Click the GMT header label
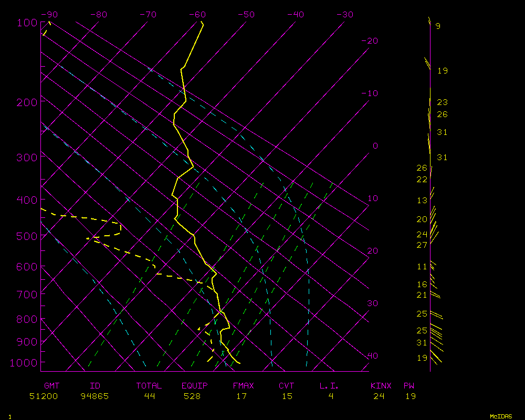This screenshot has width=525, height=420. (51, 386)
